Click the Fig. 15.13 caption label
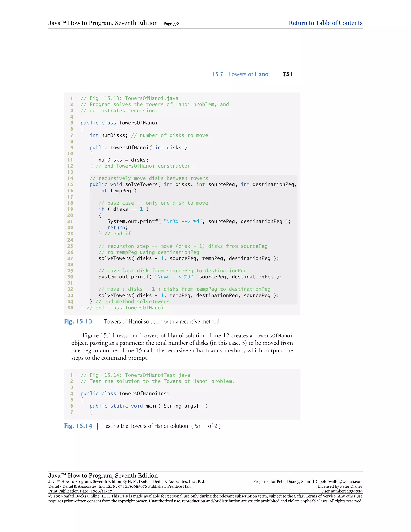411x532 pixels. (x=78, y=322)
